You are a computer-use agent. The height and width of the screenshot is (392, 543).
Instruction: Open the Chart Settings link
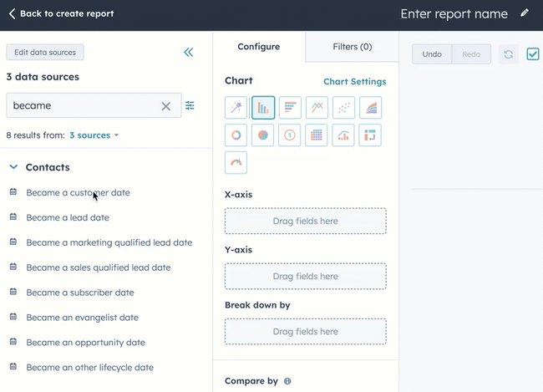click(x=354, y=82)
